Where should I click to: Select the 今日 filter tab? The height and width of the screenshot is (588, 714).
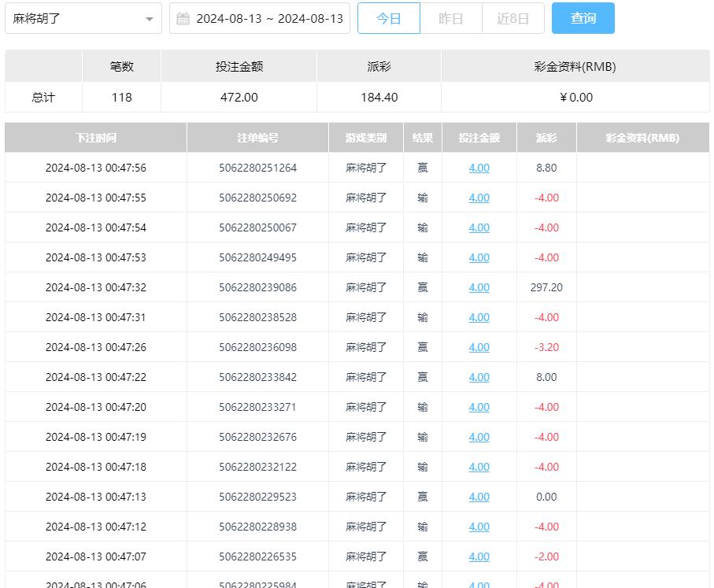(389, 18)
